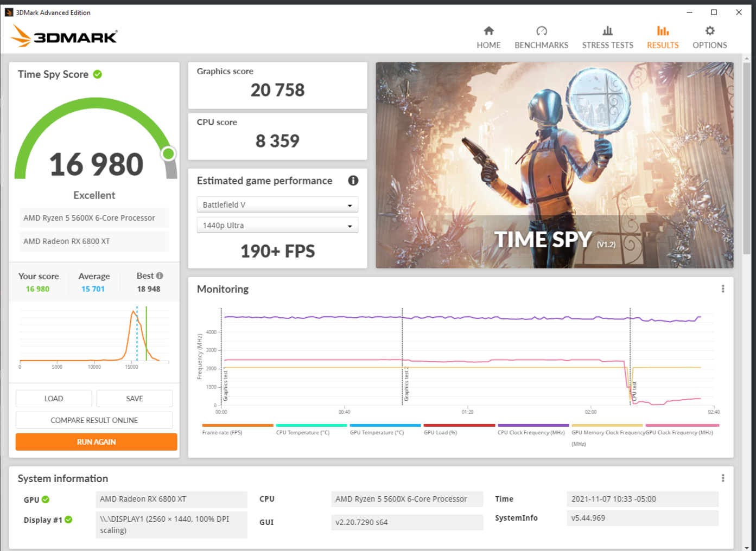This screenshot has height=551, width=756.
Task: Open the Monitoring panel three-dot menu
Action: [722, 289]
